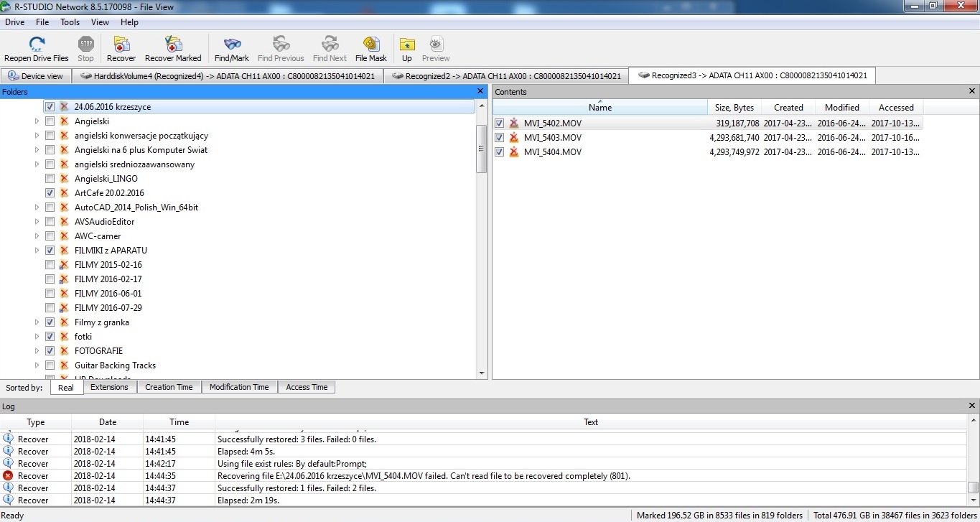
Task: Expand the angielski sredniozaawansowany folder
Action: point(37,164)
